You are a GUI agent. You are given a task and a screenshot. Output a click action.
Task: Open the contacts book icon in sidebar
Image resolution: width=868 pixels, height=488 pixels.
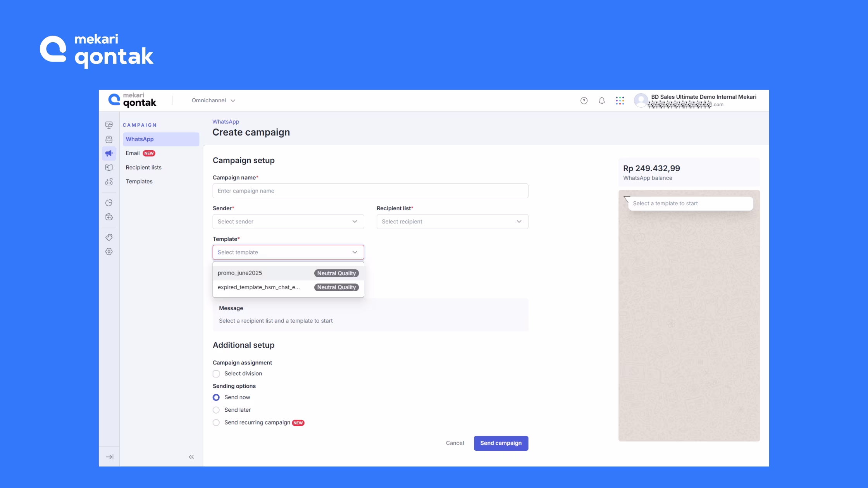(x=109, y=168)
